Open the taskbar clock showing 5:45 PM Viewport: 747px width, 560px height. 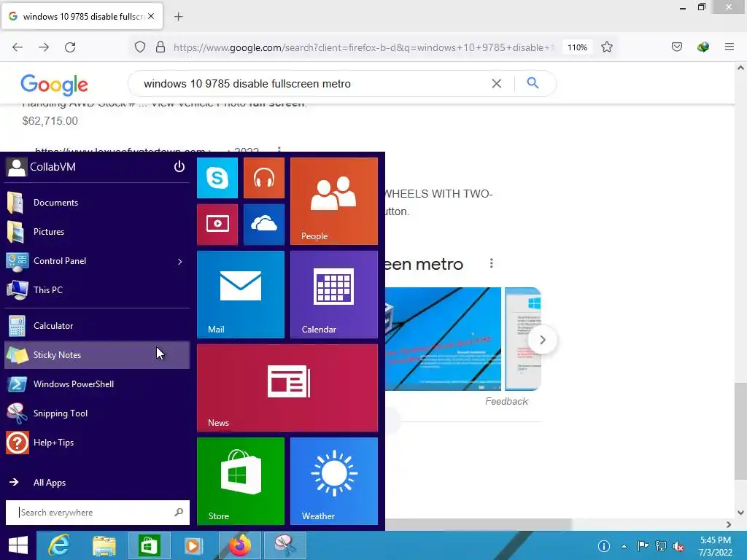tap(715, 546)
